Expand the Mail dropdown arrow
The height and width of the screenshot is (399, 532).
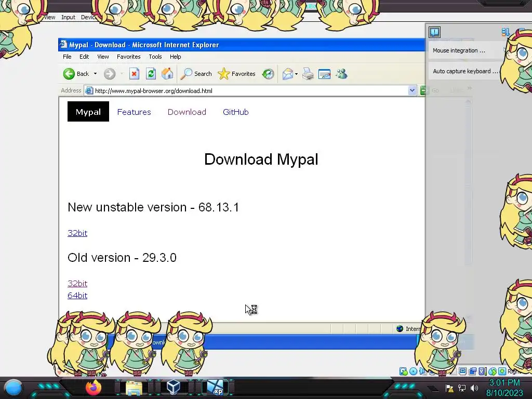coord(297,74)
